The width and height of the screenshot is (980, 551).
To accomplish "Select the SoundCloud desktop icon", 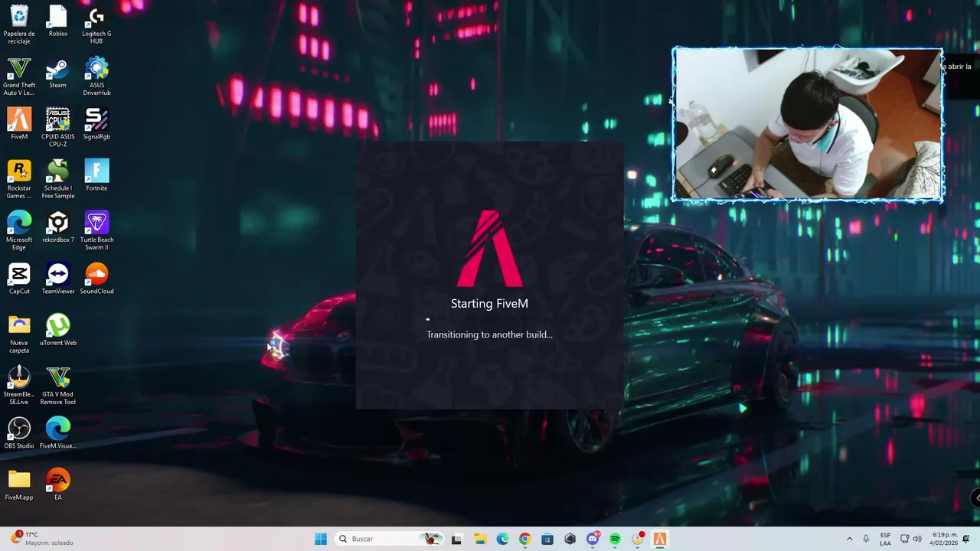I will pos(96,279).
